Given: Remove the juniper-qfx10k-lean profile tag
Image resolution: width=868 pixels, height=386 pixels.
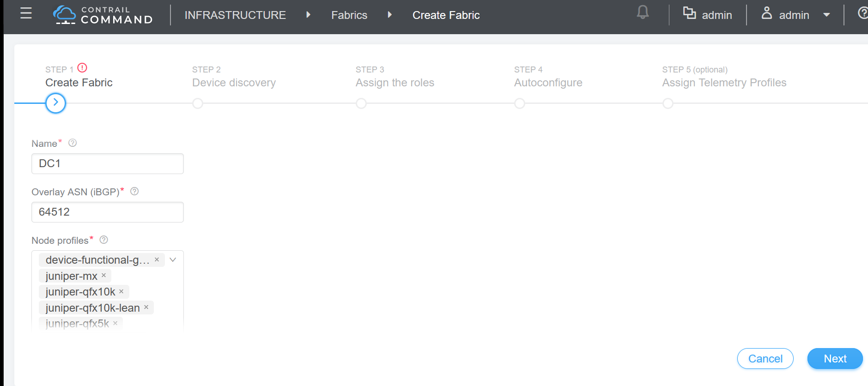Looking at the screenshot, I should click(x=146, y=308).
